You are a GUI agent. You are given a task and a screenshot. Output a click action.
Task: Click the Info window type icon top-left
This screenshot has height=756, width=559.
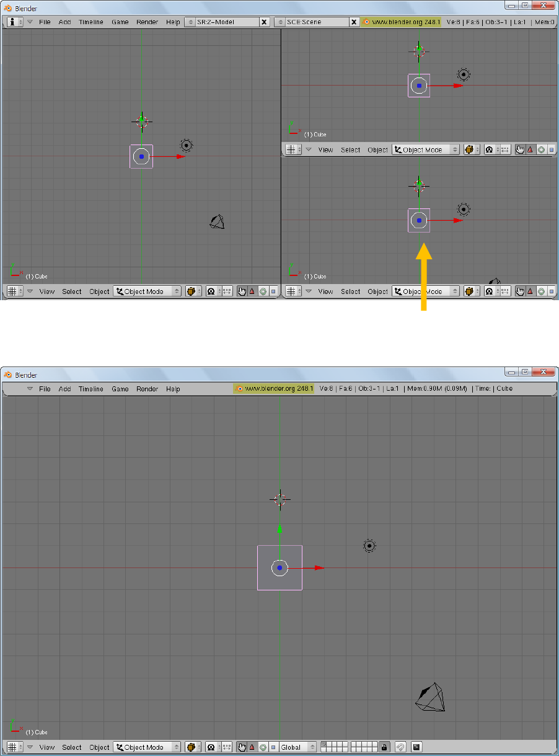tap(14, 22)
